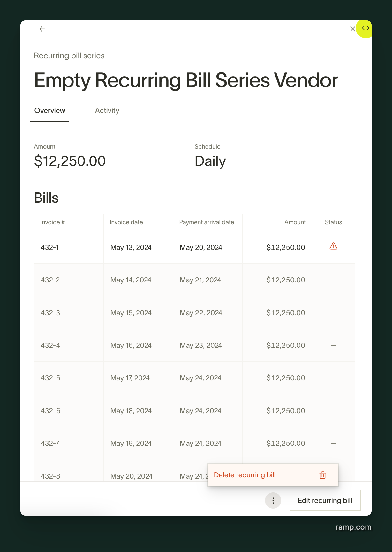
Task: Select the 432-6 bill row
Action: pyautogui.click(x=194, y=411)
